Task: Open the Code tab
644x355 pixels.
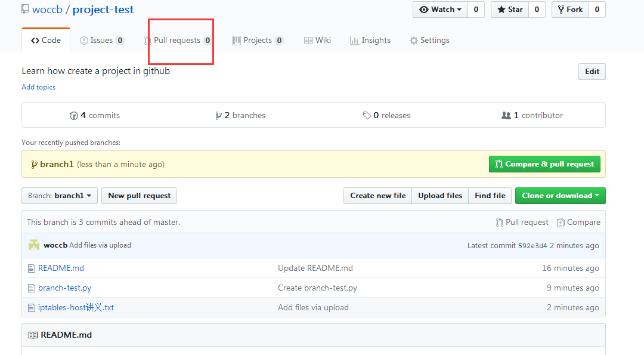Action: [x=45, y=40]
